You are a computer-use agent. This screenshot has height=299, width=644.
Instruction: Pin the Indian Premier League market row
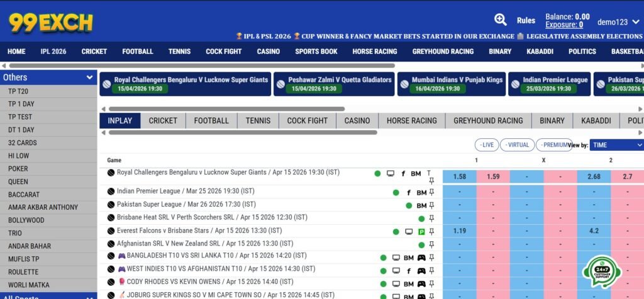point(431,192)
